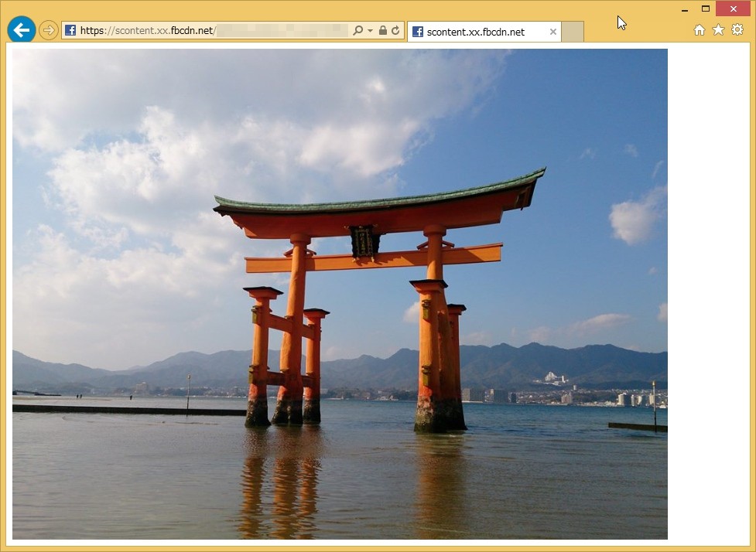Click the greyed forward navigation arrow
The height and width of the screenshot is (552, 756).
[x=48, y=30]
